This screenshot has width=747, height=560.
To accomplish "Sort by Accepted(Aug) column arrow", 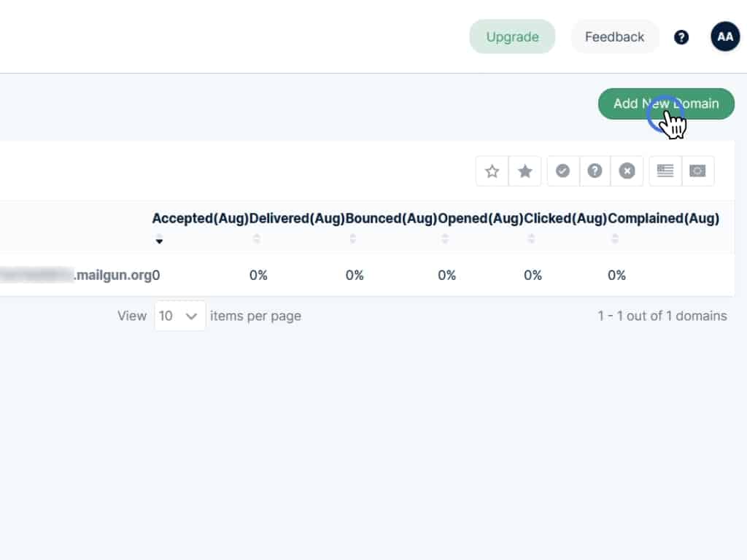I will tap(159, 241).
